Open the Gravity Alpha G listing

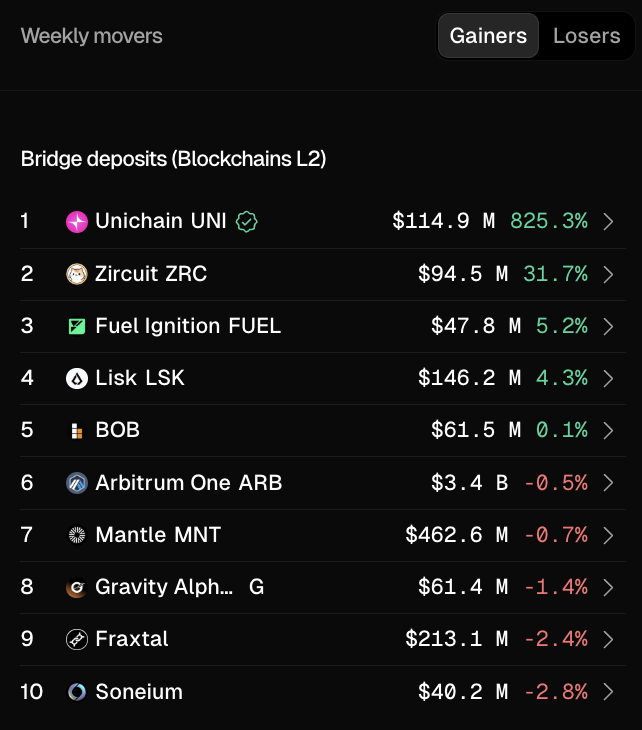click(180, 587)
